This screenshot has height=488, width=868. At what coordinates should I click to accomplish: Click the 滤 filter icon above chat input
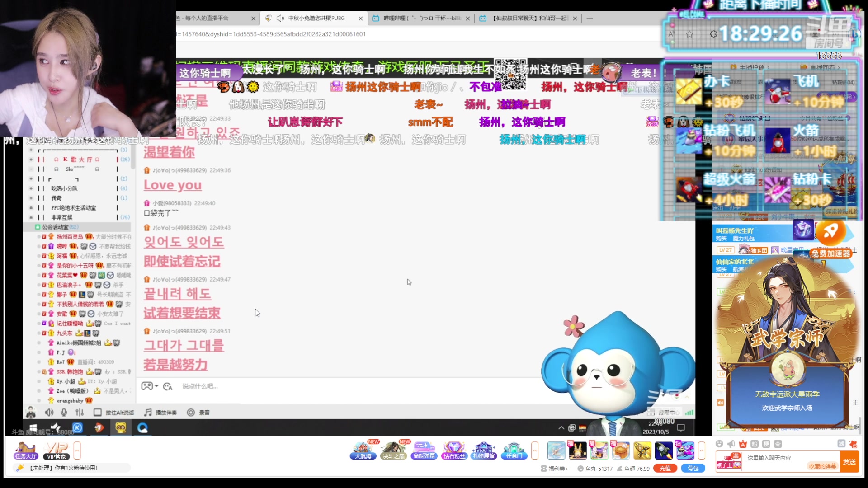(841, 444)
